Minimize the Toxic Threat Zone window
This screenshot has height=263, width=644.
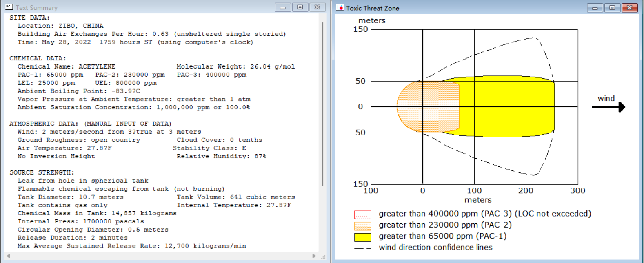[x=595, y=8]
